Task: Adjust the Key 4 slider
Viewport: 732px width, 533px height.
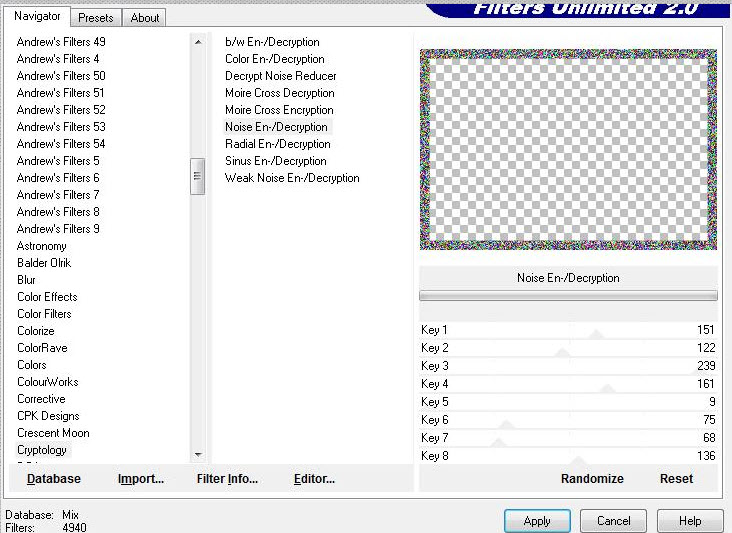Action: [568, 384]
